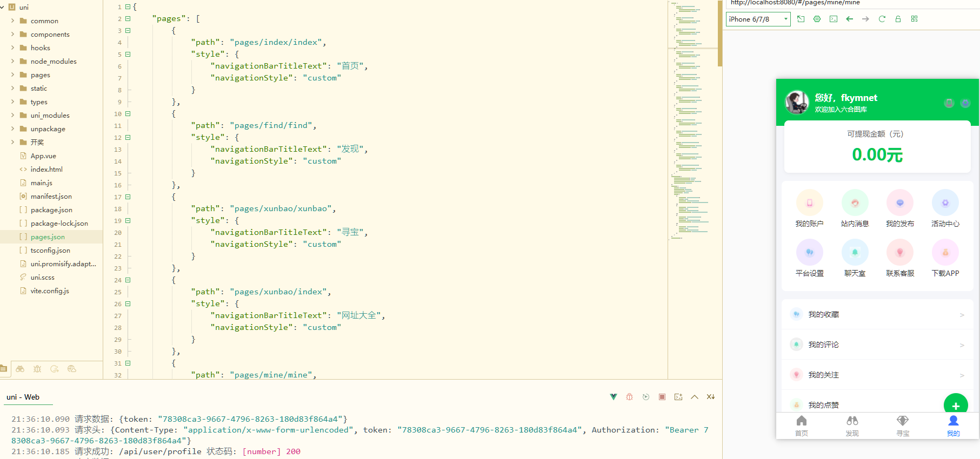Open the QR code icon in preview toolbar
This screenshot has height=459, width=980.
point(914,19)
